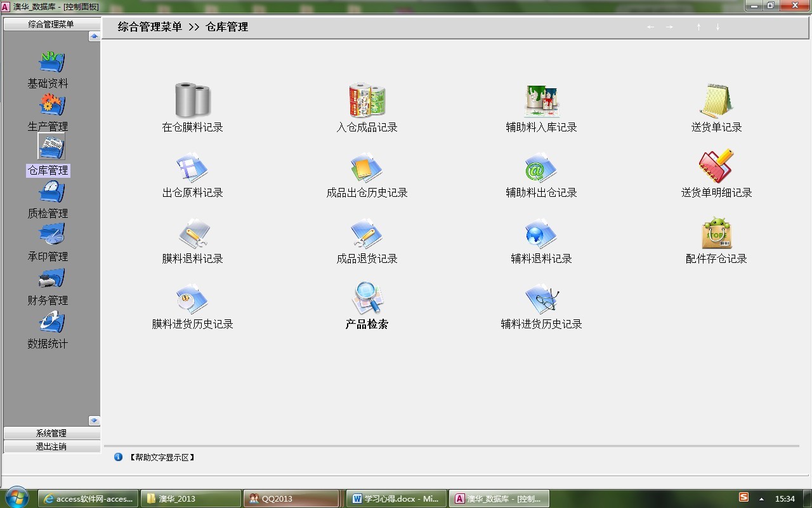
Task: Click the 15:34 taskbar clock
Action: pos(785,498)
